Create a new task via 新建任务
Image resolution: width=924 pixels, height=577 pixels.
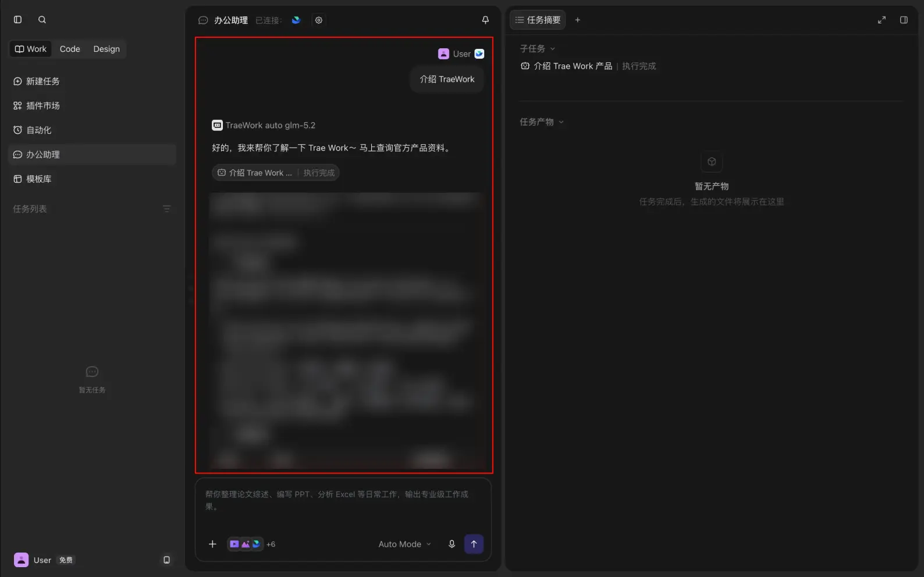coord(92,81)
